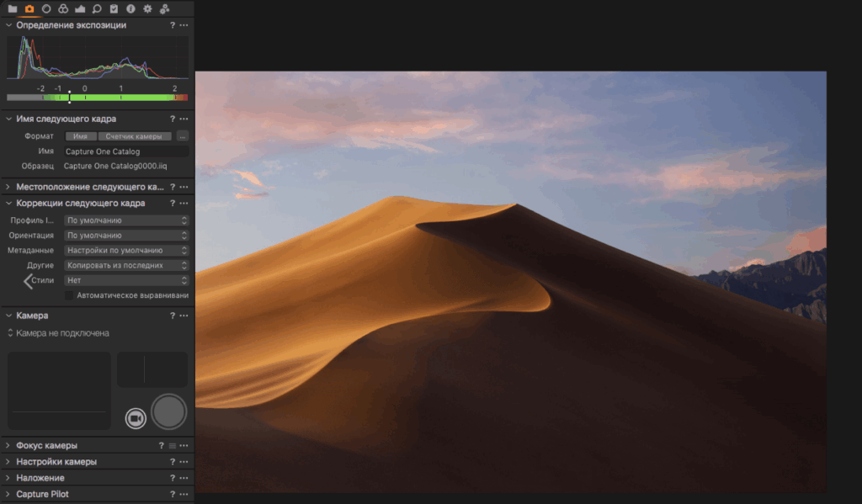Open options menu for Фокус камеры panel

[184, 446]
